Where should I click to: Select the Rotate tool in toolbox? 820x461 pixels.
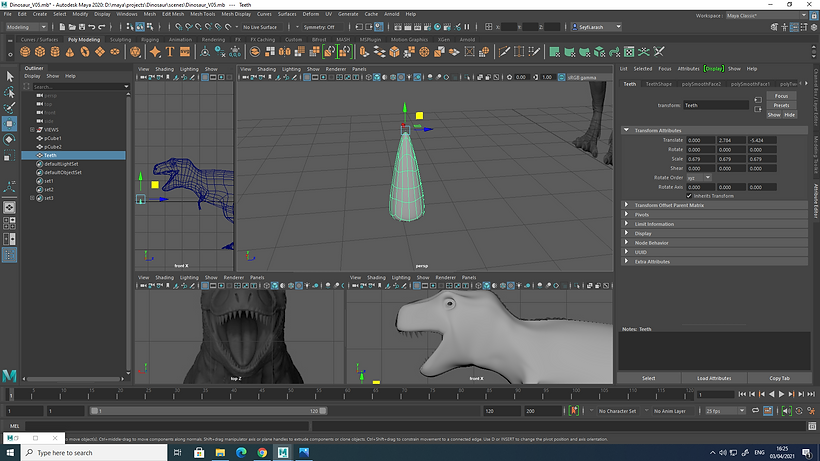point(9,140)
